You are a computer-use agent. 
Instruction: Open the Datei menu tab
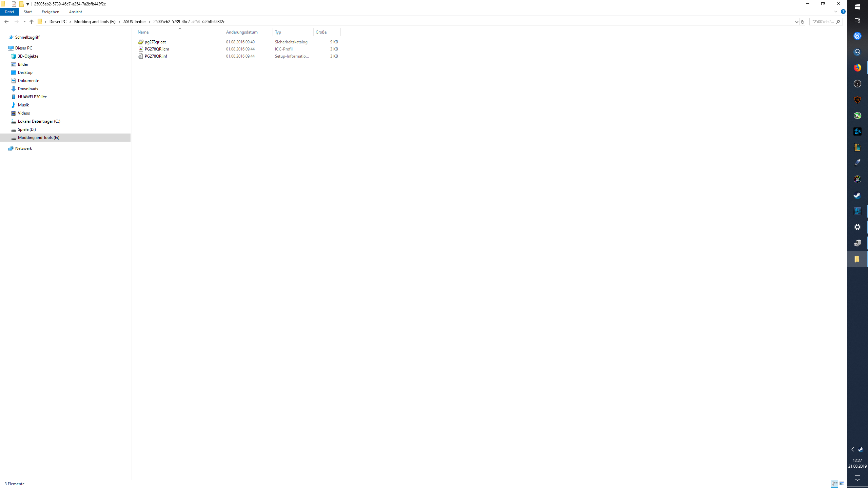point(9,12)
